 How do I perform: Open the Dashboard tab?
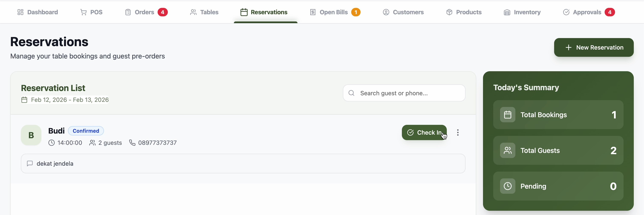click(38, 12)
